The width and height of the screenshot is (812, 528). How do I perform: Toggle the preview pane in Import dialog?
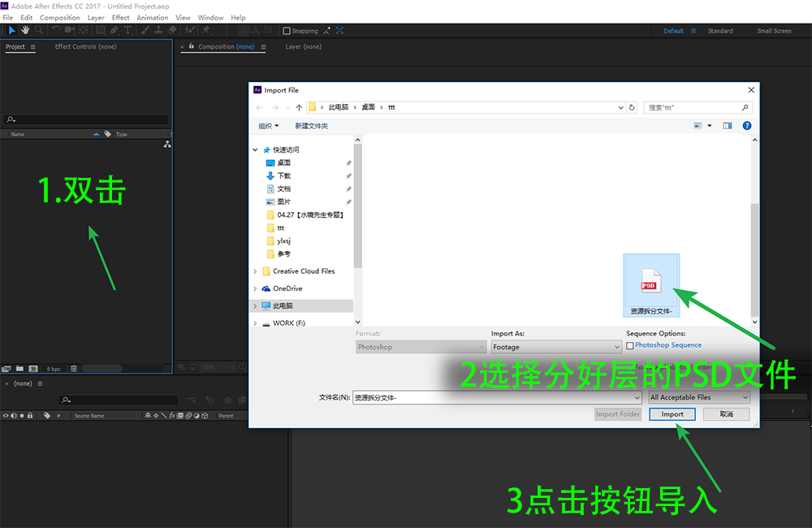(728, 125)
